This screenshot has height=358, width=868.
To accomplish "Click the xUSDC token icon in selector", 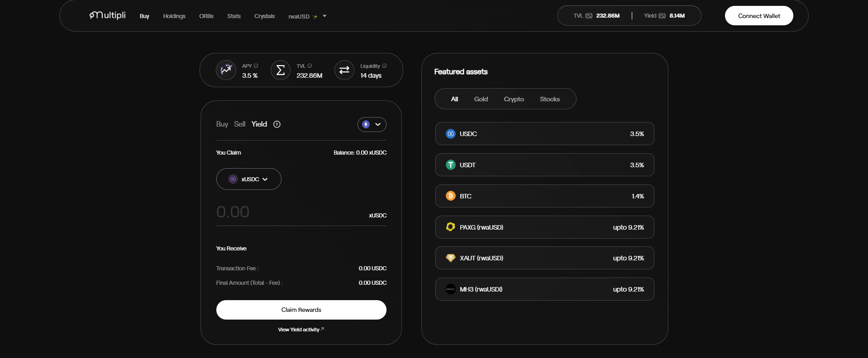I will coord(233,179).
